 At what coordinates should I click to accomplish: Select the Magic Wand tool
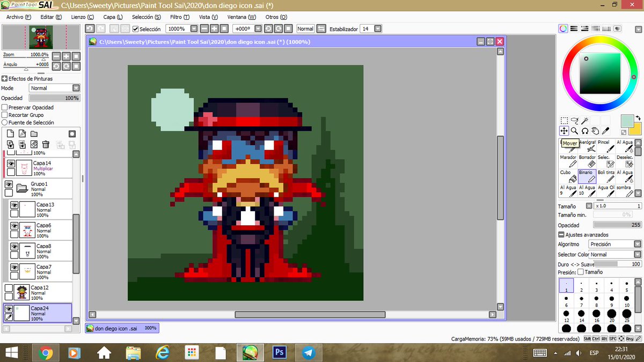click(x=585, y=121)
